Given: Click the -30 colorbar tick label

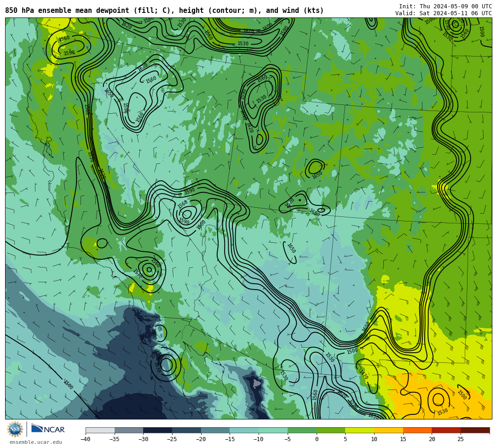Looking at the screenshot, I should click(143, 439).
